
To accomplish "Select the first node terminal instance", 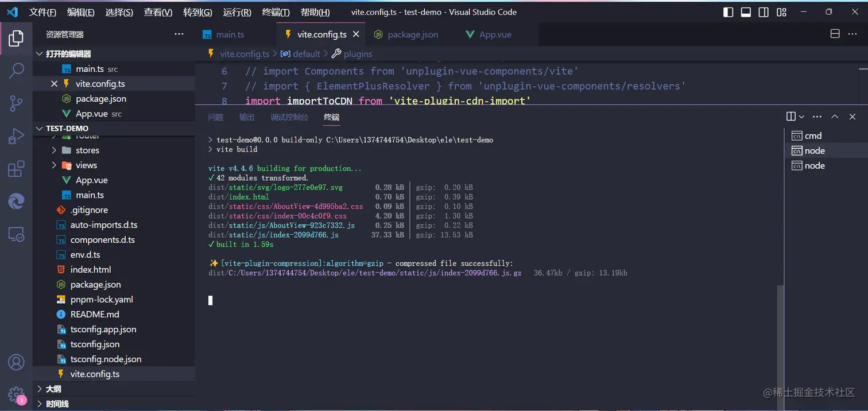I will [826, 150].
